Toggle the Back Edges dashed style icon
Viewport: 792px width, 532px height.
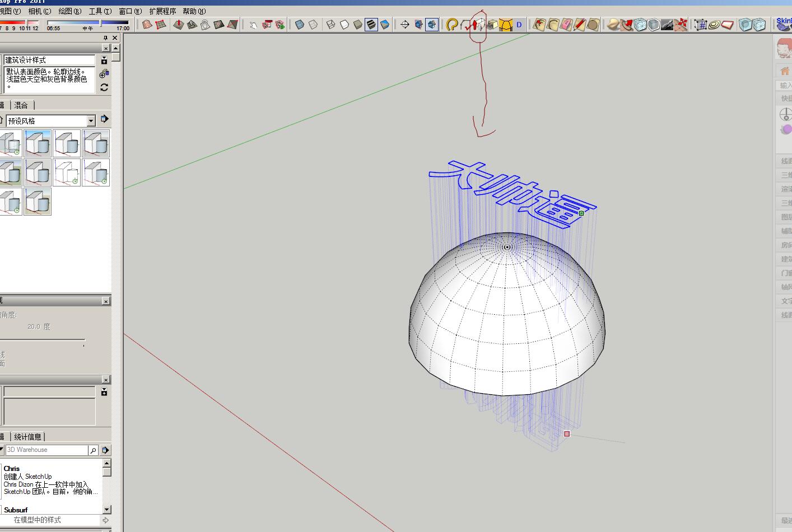coord(313,25)
